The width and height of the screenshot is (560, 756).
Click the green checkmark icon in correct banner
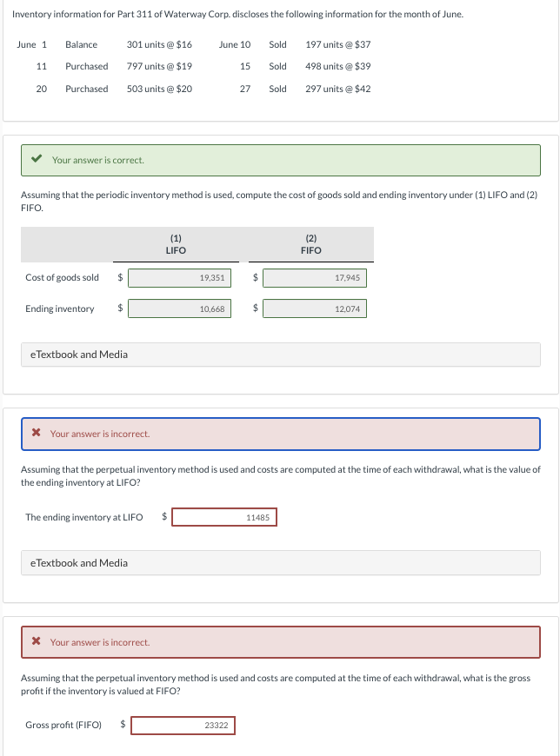(x=34, y=160)
